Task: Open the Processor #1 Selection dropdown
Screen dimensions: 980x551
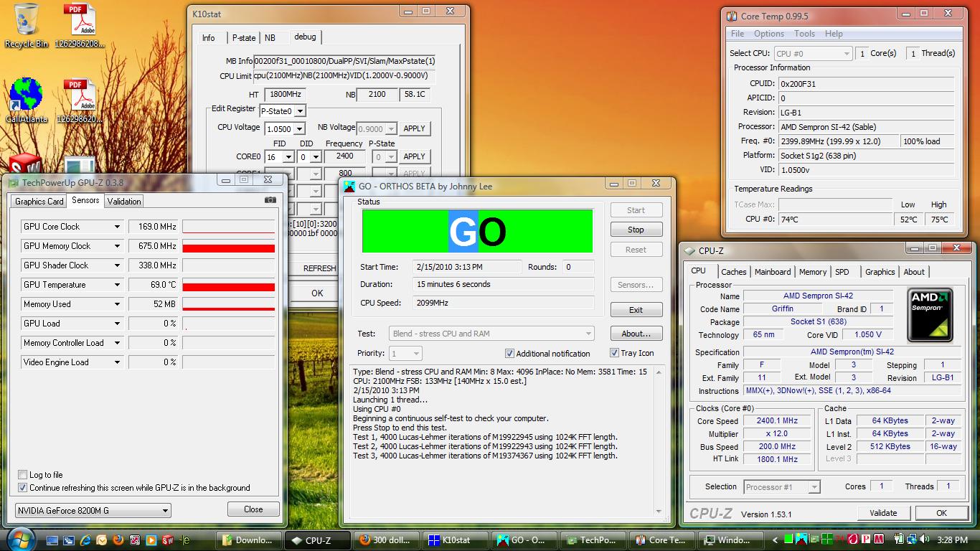Action: click(x=782, y=487)
